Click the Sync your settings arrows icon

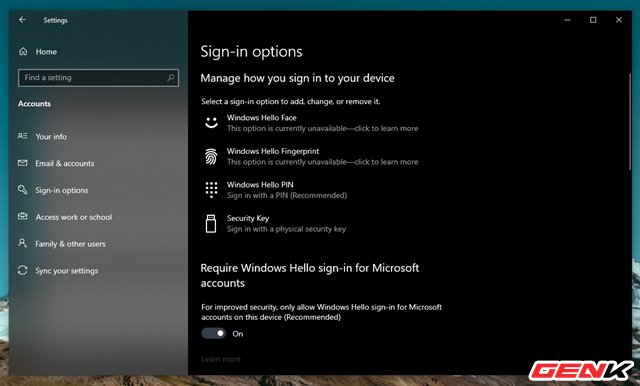22,270
